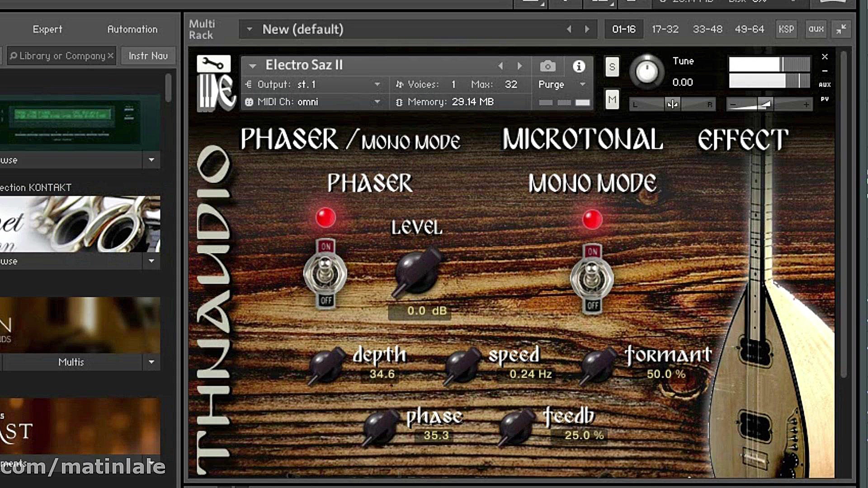The image size is (868, 488).
Task: Click the Instr Nav button
Action: pyautogui.click(x=148, y=56)
